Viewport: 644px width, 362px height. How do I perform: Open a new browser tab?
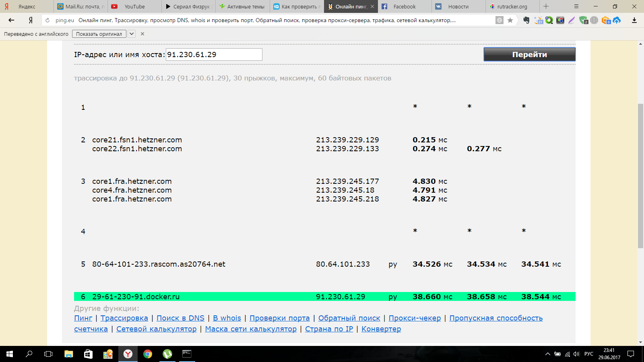546,6
